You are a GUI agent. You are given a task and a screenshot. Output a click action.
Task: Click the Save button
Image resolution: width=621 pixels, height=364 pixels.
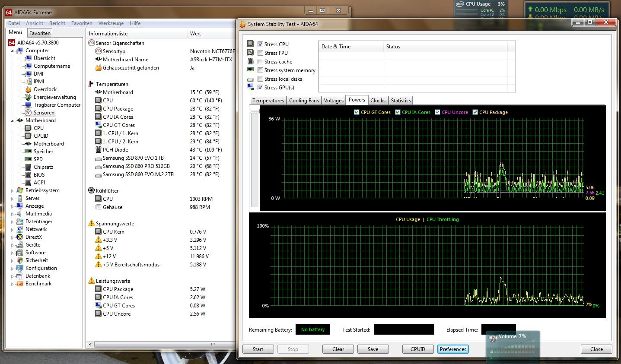(373, 349)
